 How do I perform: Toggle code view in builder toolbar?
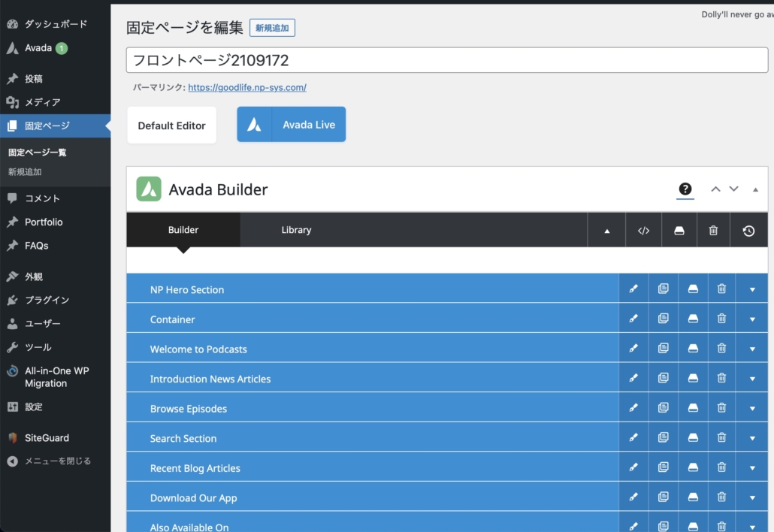[643, 231]
